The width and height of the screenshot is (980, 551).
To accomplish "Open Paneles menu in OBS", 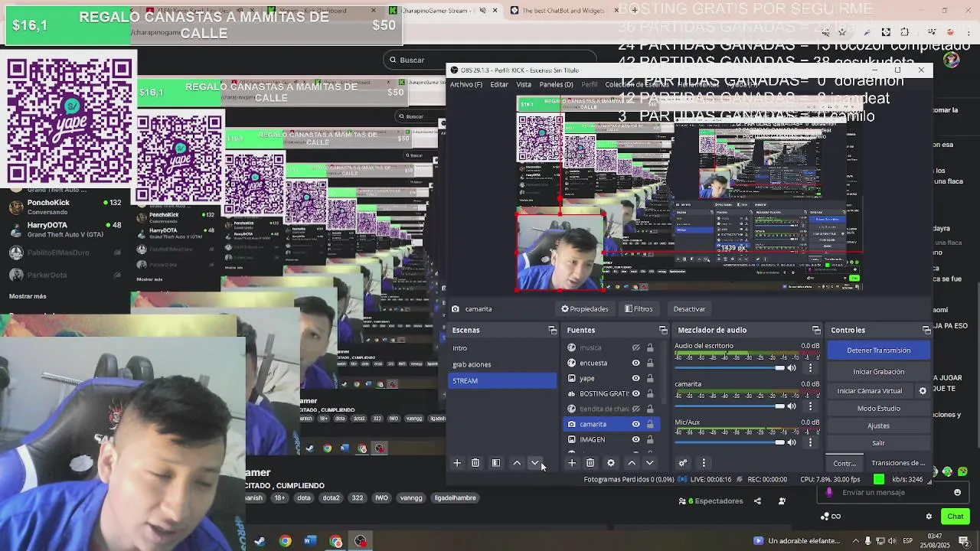I will pyautogui.click(x=557, y=84).
